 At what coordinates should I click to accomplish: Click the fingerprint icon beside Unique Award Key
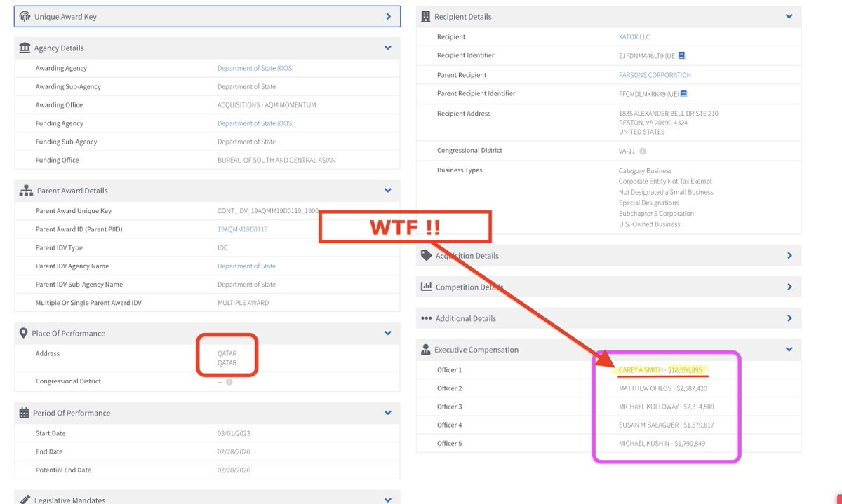coord(25,16)
